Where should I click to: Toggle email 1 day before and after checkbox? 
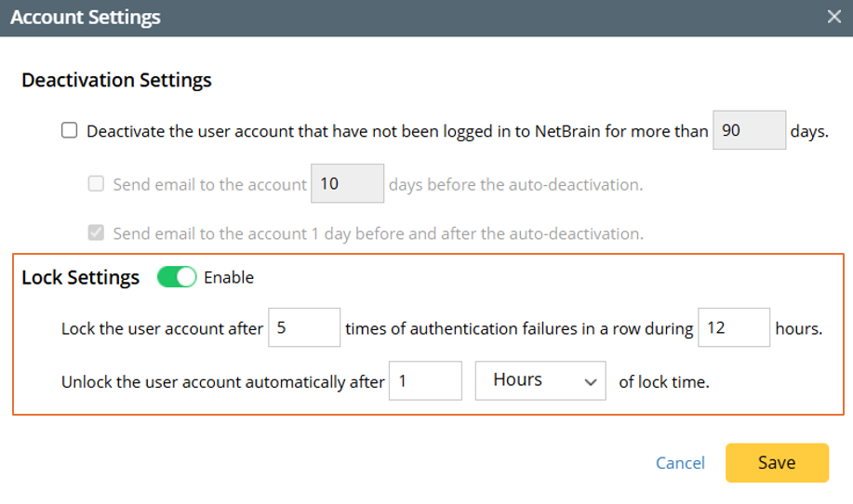pos(96,233)
